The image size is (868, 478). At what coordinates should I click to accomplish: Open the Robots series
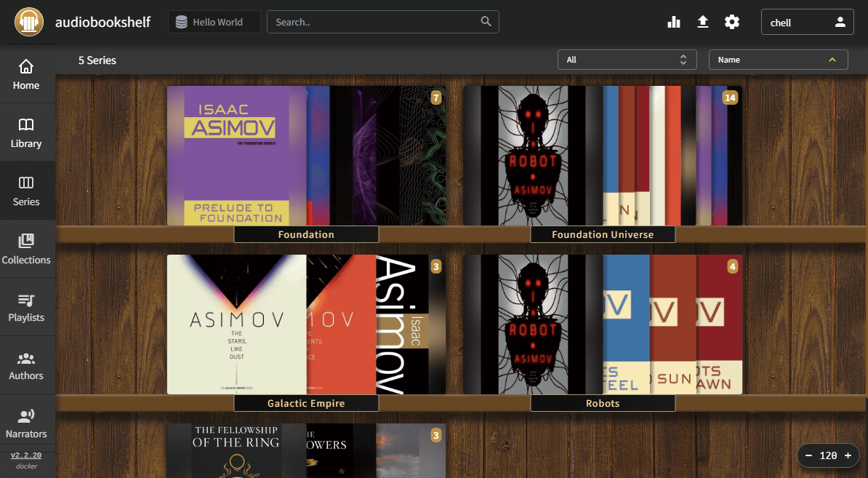[x=603, y=324]
